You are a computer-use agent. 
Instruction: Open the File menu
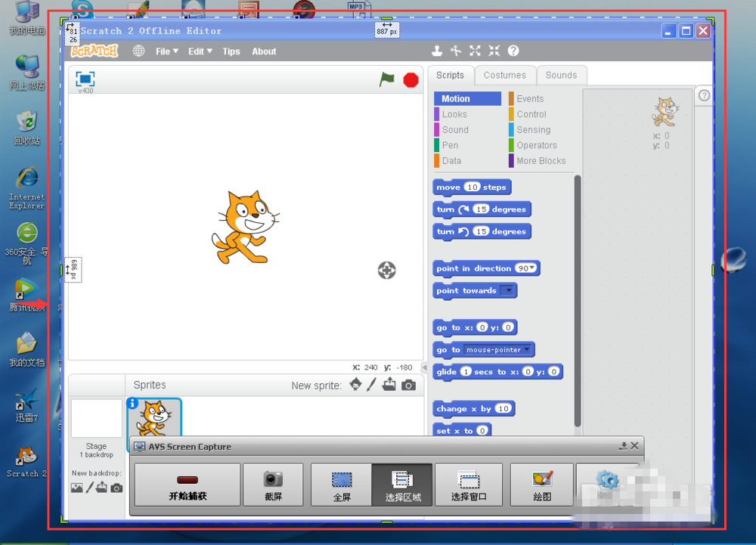(166, 51)
